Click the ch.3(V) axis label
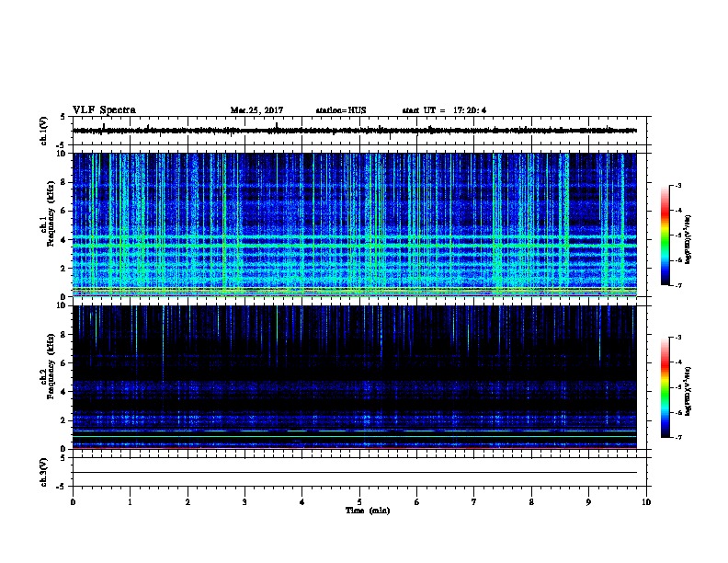Image resolution: width=728 pixels, height=563 pixels. click(43, 473)
